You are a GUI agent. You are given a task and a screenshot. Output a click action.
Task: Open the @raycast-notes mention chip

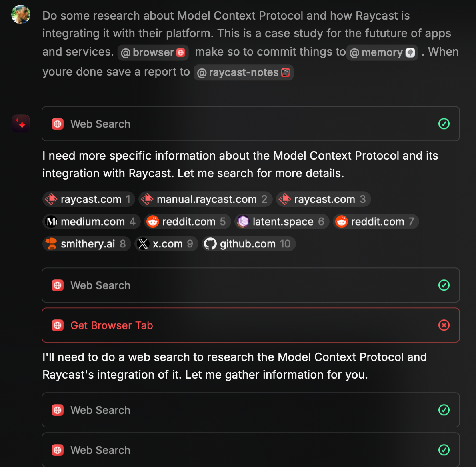point(244,72)
